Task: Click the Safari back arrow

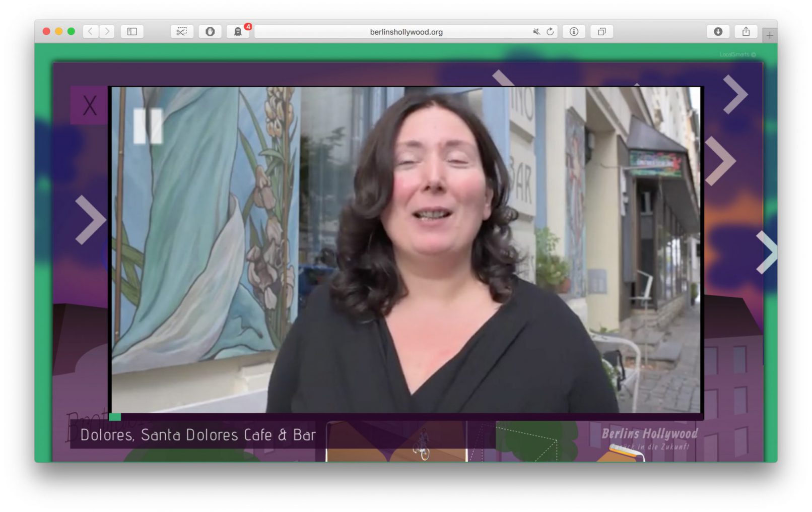Action: click(91, 32)
